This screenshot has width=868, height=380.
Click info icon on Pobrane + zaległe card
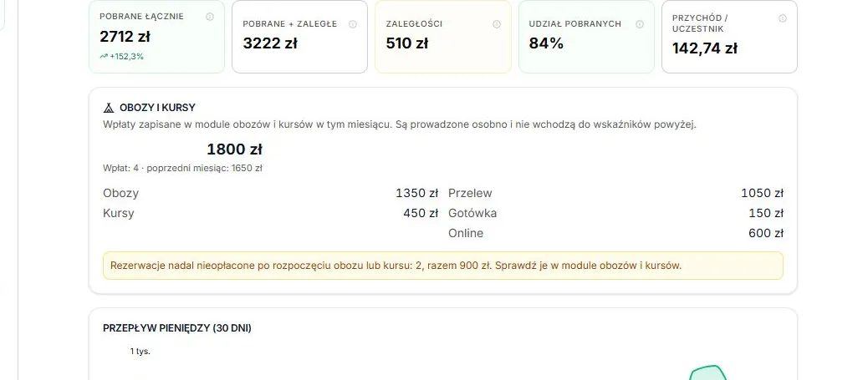tap(353, 23)
